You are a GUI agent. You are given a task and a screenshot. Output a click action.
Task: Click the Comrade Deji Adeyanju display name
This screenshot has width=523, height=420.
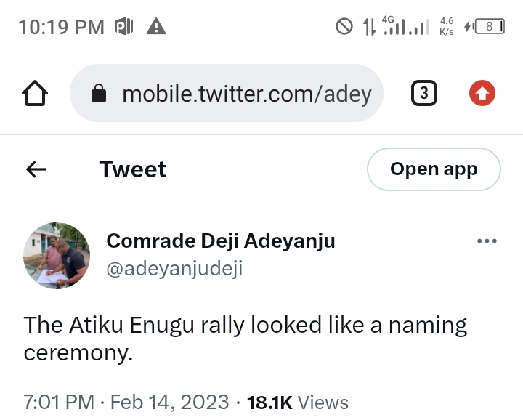[x=221, y=241]
